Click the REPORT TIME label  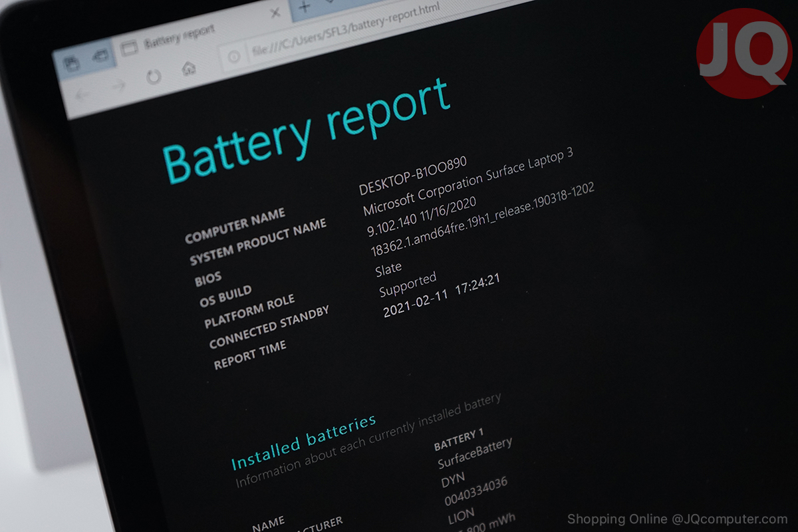tap(250, 355)
